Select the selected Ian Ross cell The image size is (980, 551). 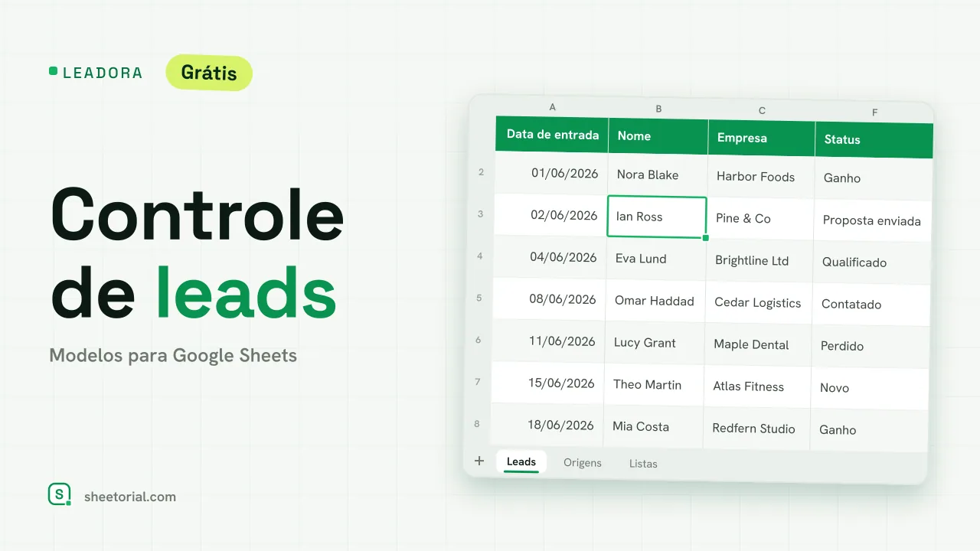coord(657,217)
